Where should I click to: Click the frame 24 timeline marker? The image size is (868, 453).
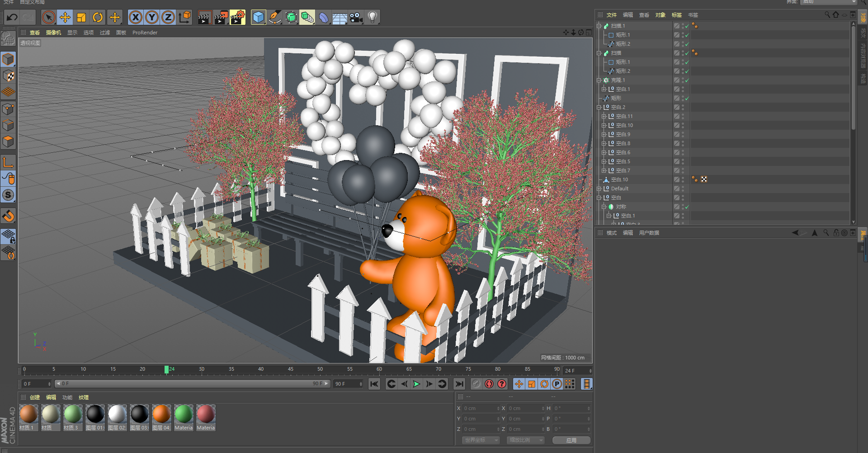click(167, 370)
